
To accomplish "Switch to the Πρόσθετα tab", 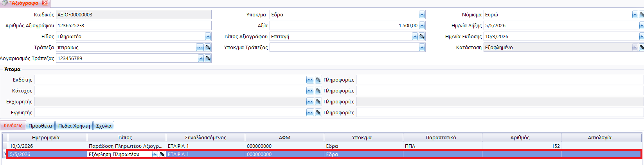I will click(40, 126).
